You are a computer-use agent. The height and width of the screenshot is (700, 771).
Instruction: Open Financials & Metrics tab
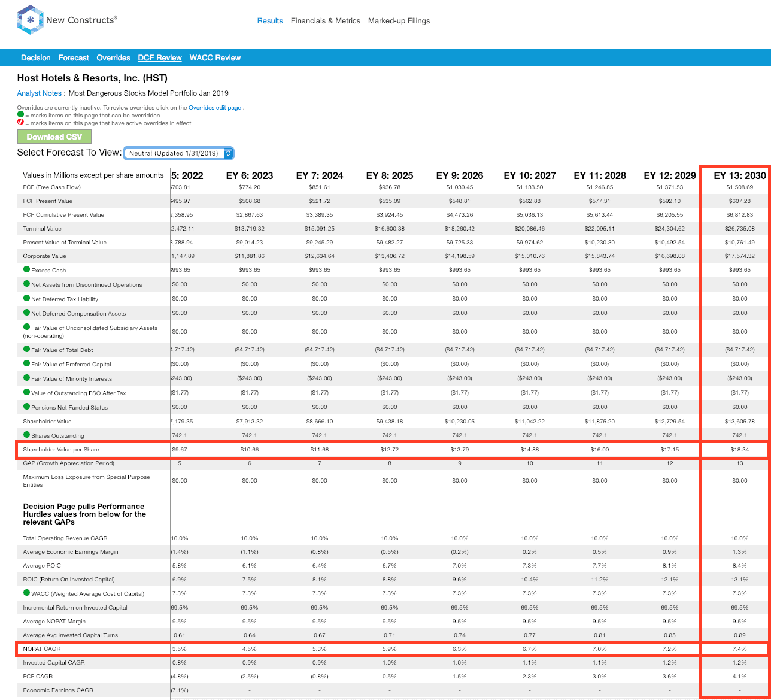tap(326, 20)
